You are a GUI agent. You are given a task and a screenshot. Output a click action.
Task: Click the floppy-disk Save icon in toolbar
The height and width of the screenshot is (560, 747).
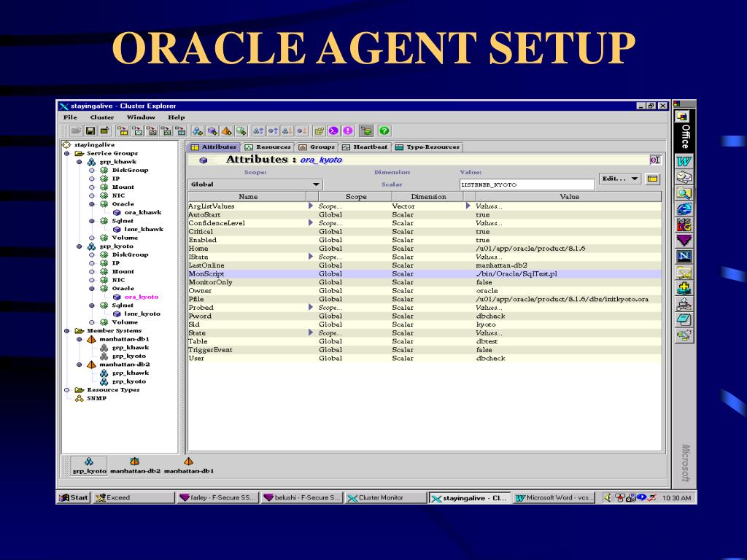pos(90,131)
